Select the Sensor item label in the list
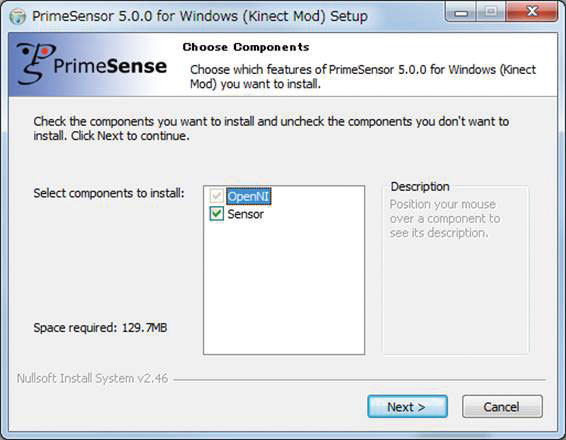This screenshot has width=566, height=440. click(245, 214)
